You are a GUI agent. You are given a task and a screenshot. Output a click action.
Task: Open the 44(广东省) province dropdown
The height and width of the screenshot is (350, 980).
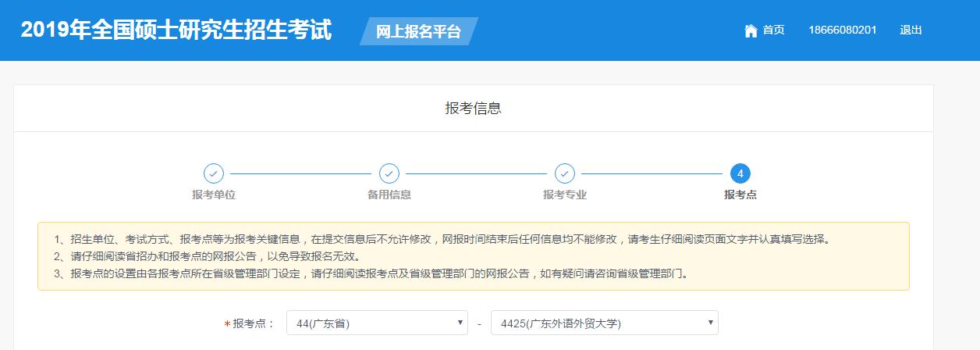pyautogui.click(x=377, y=323)
